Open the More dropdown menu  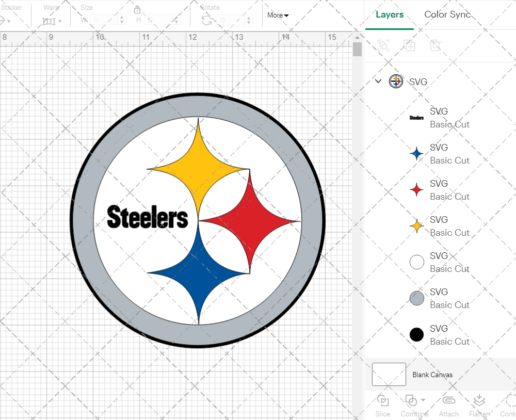(x=278, y=15)
